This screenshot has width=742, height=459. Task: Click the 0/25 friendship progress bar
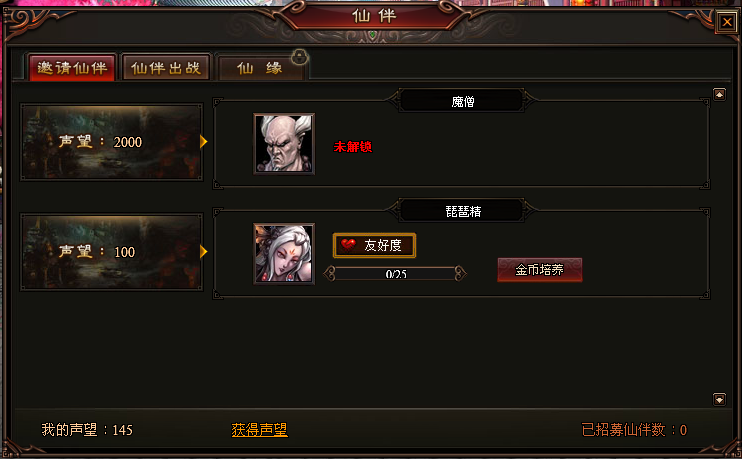click(395, 274)
